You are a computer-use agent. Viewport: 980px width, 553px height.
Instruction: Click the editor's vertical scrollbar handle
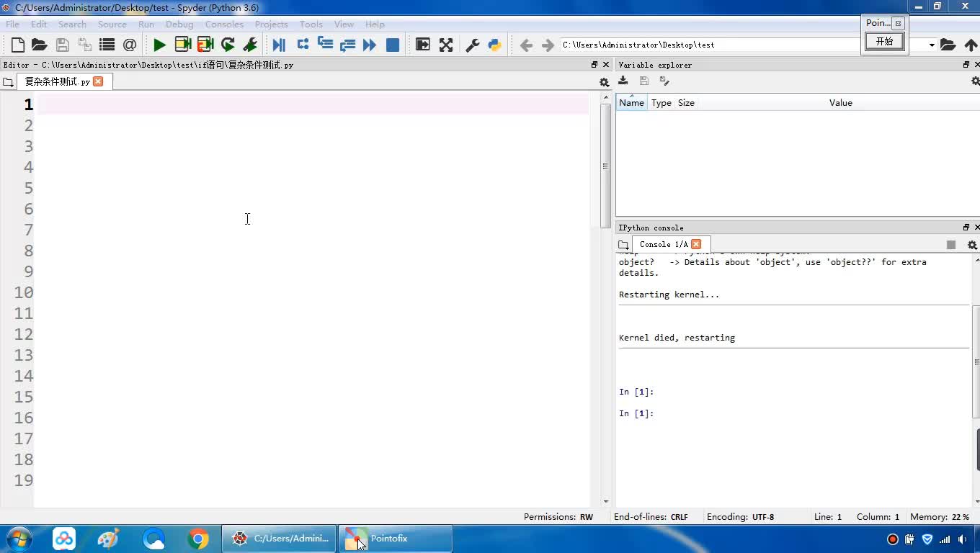pos(605,166)
